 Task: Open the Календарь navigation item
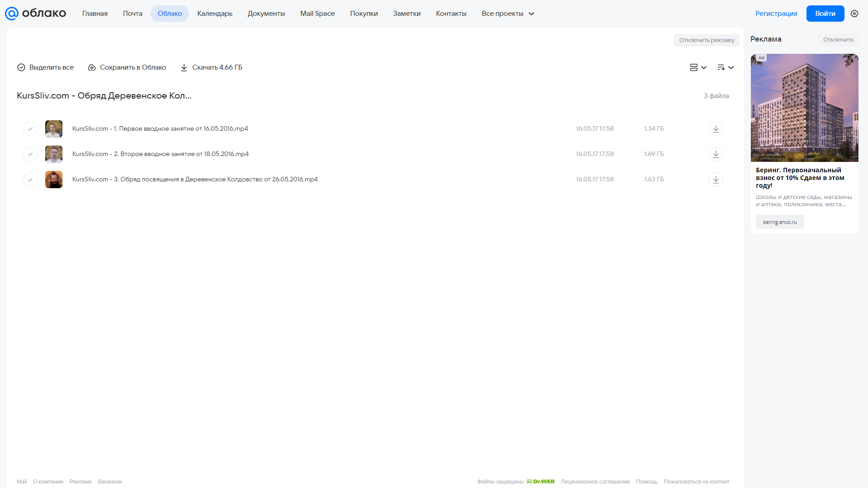point(215,14)
